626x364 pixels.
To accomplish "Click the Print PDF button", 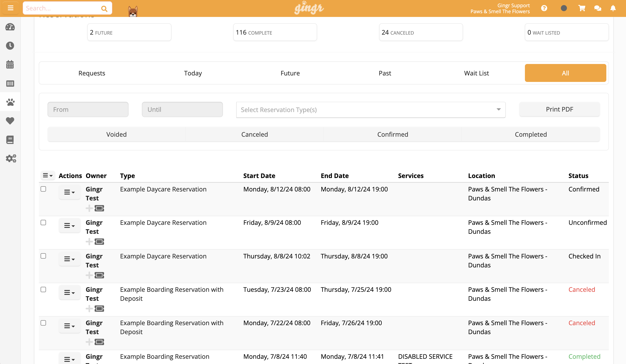I will [x=559, y=109].
